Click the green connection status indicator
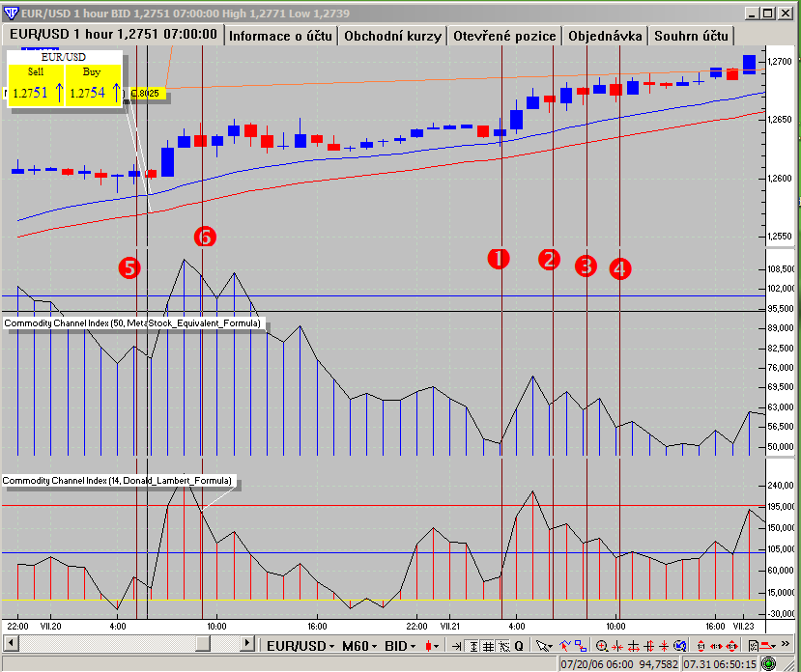Image resolution: width=801 pixels, height=672 pixels. pos(768,664)
